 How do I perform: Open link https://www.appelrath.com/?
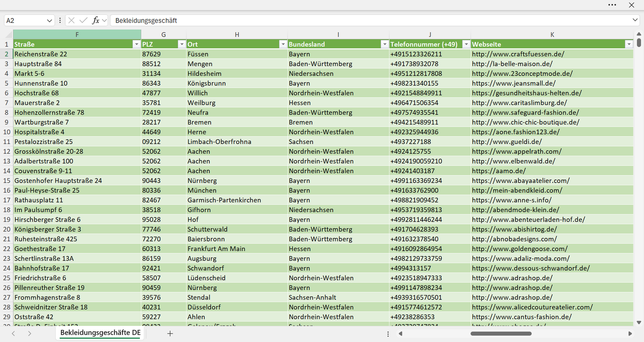(517, 151)
